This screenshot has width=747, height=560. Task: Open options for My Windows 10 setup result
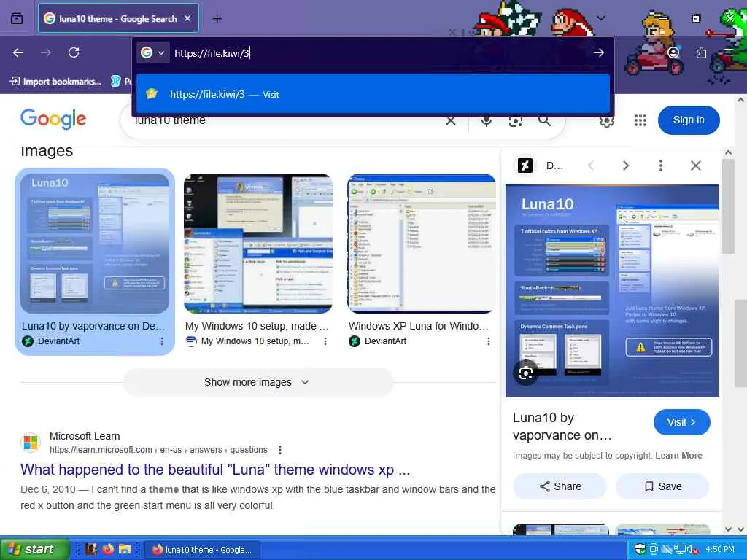point(325,341)
